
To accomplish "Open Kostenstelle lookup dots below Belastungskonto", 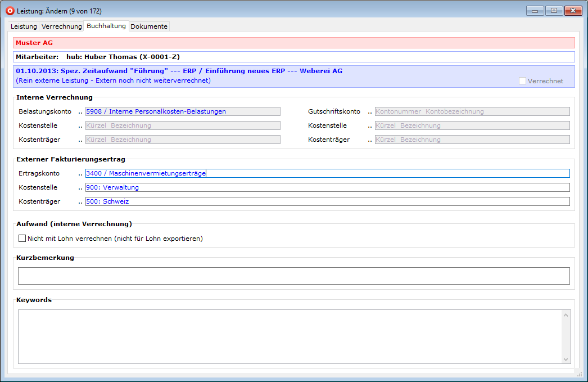I will tap(80, 126).
